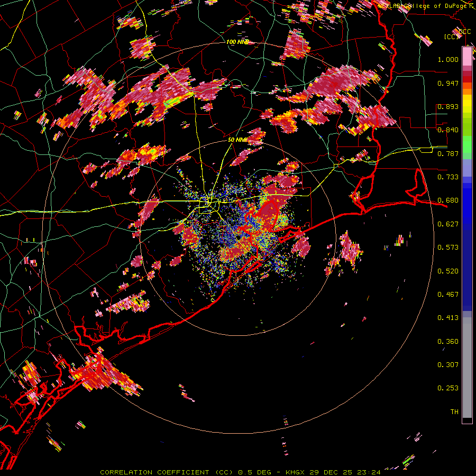Click the [CC] label above color scale
The image size is (476, 476).
(452, 36)
